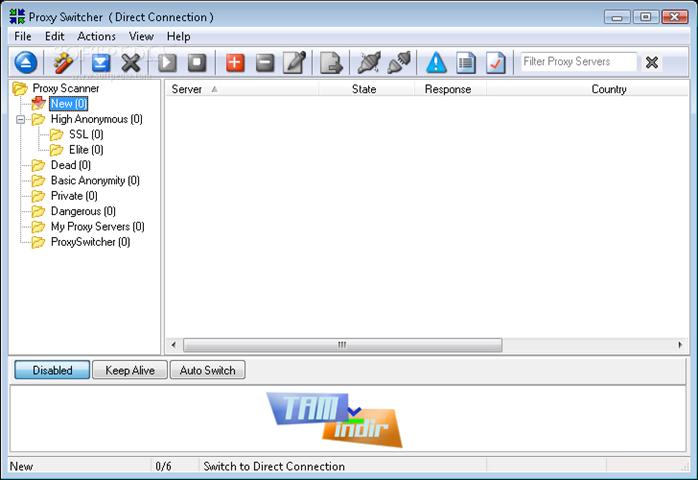Sort by the Country column header
The image size is (698, 480).
588,89
